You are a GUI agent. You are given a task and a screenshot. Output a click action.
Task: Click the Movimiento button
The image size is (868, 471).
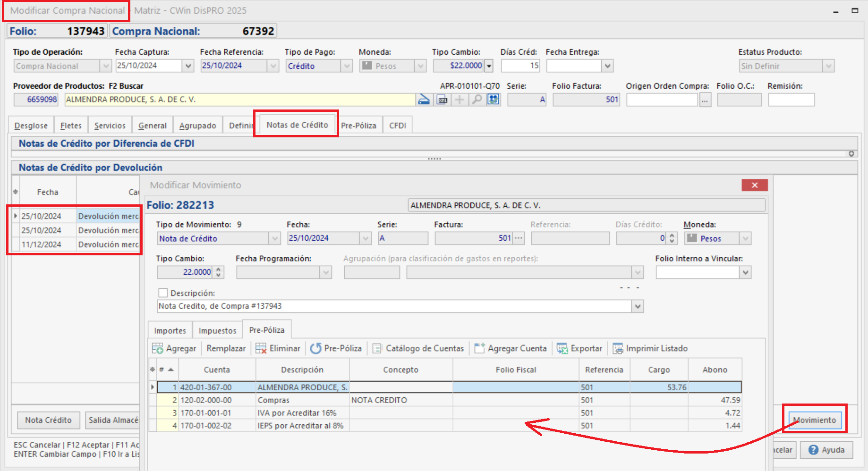coord(815,420)
